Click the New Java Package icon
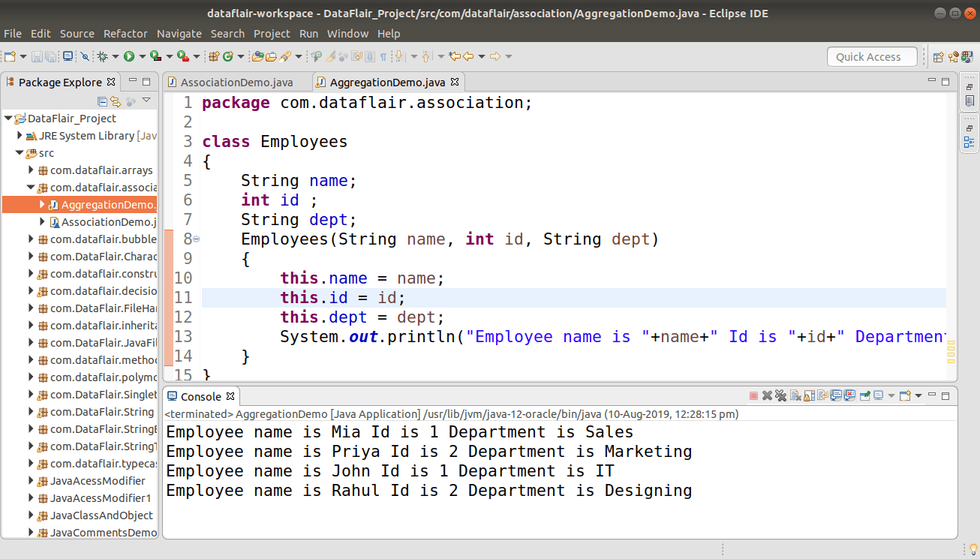 click(x=213, y=56)
